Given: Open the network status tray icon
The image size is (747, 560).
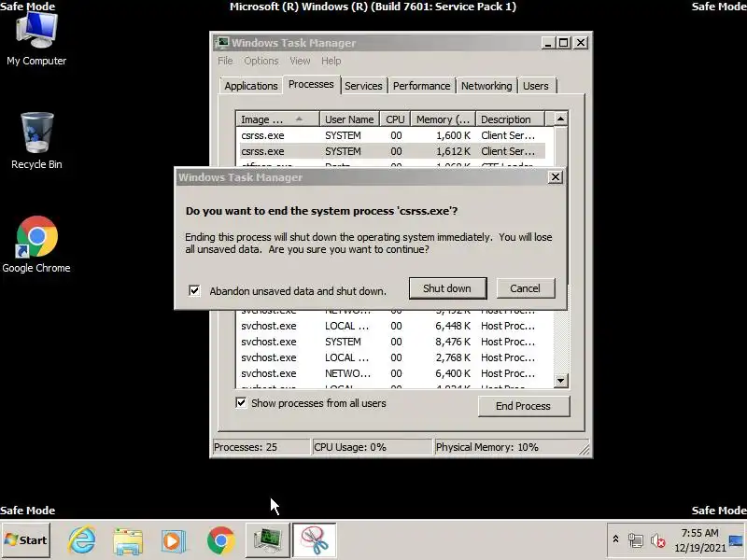Looking at the screenshot, I should coord(635,540).
